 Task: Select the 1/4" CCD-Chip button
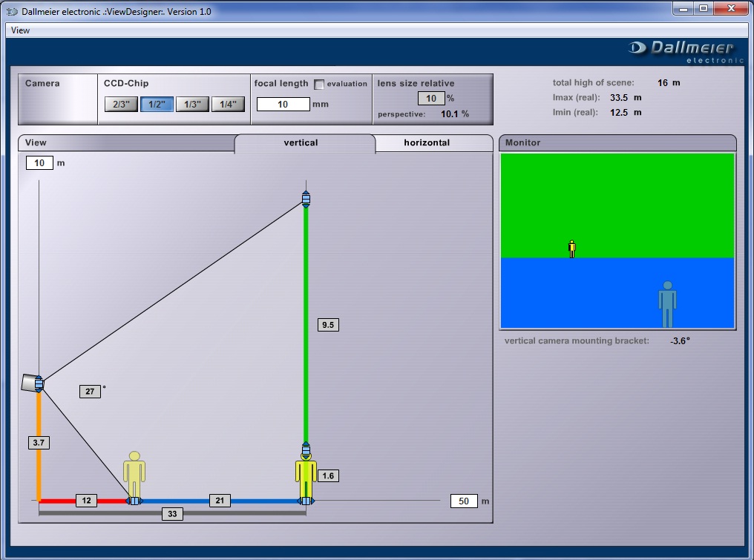[x=228, y=105]
